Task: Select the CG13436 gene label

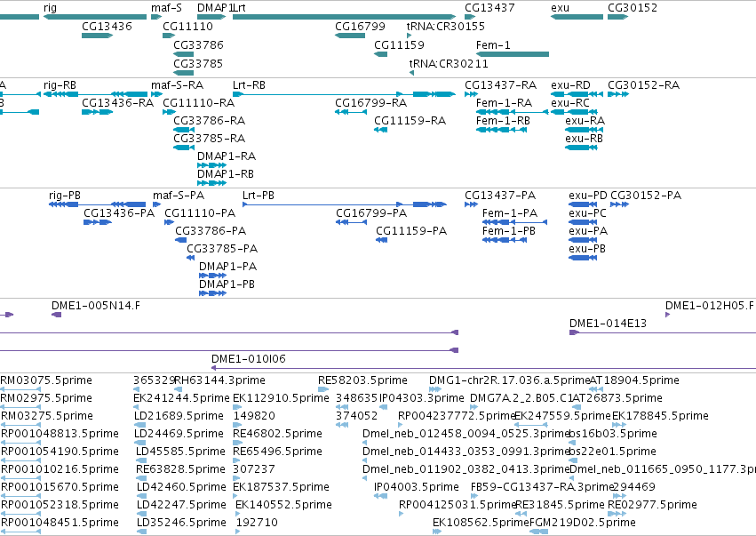Action: (x=107, y=26)
